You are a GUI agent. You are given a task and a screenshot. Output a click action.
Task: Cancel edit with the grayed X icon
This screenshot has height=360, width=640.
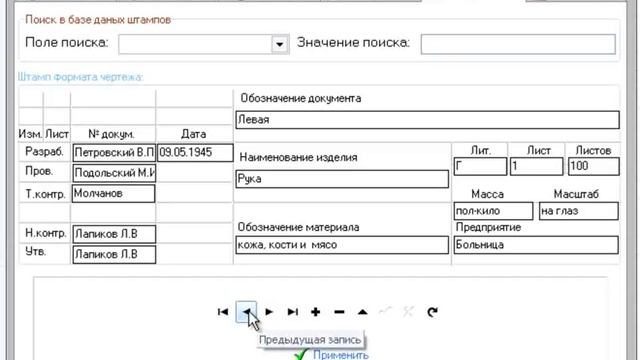click(408, 312)
